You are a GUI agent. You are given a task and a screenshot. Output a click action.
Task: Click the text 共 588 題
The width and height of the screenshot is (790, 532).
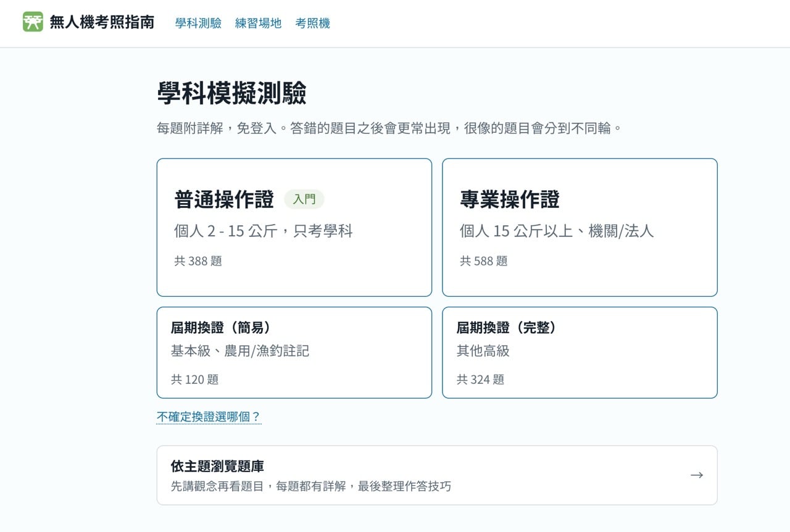pyautogui.click(x=483, y=261)
